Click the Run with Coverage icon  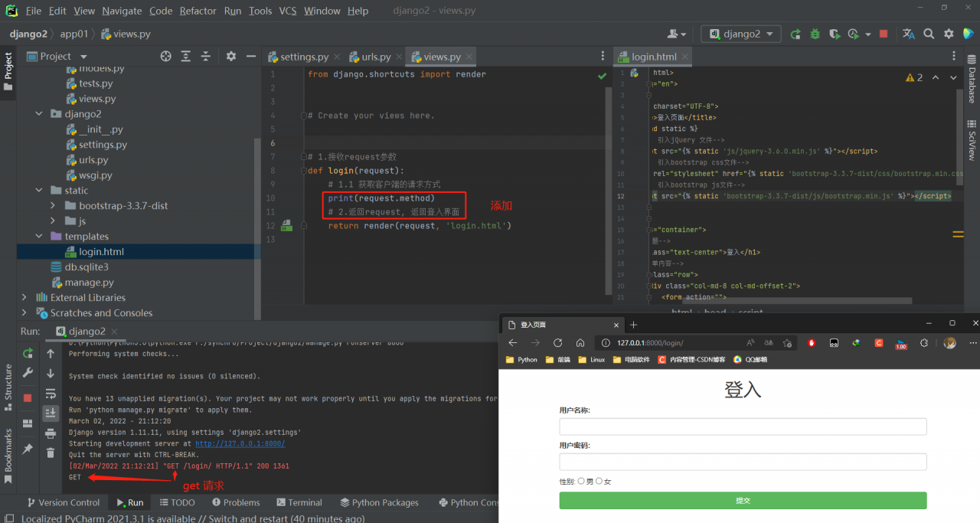(x=834, y=34)
